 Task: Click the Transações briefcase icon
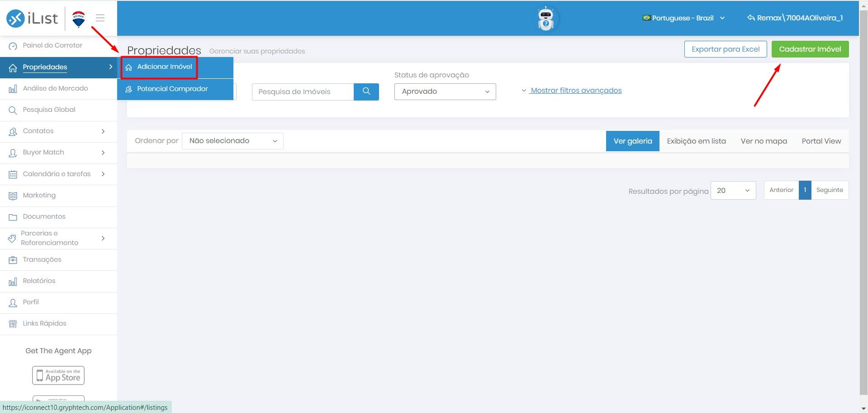(x=13, y=260)
